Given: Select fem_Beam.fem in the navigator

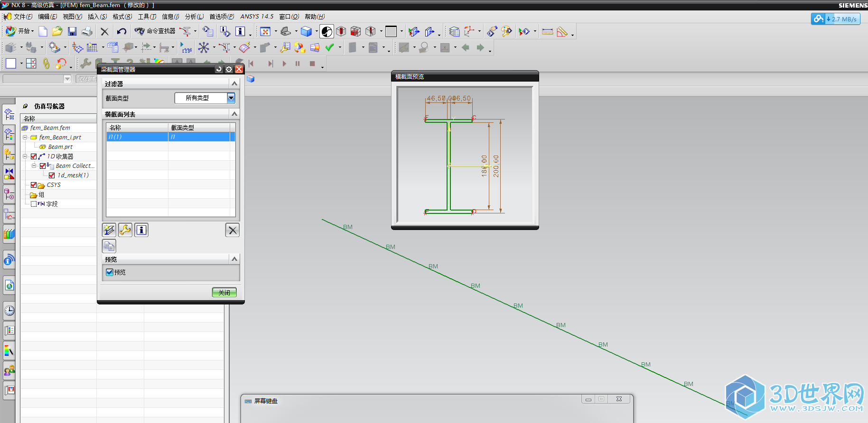Looking at the screenshot, I should 50,128.
